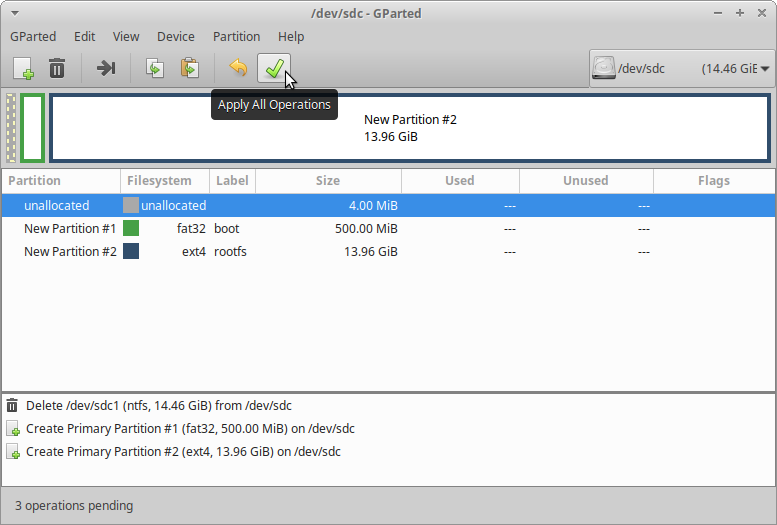Open the /dev/sdc device selector dropdown
777x525 pixels.
tap(680, 69)
